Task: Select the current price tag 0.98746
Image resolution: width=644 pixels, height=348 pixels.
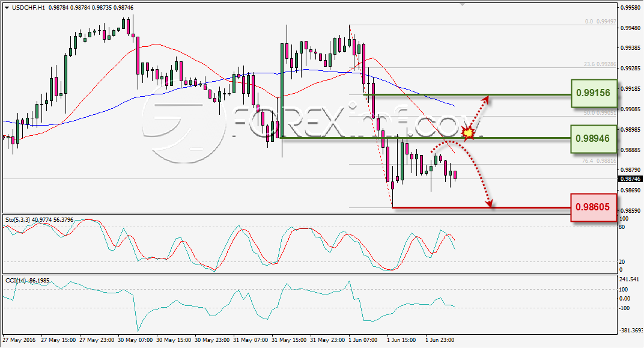Action: point(630,179)
